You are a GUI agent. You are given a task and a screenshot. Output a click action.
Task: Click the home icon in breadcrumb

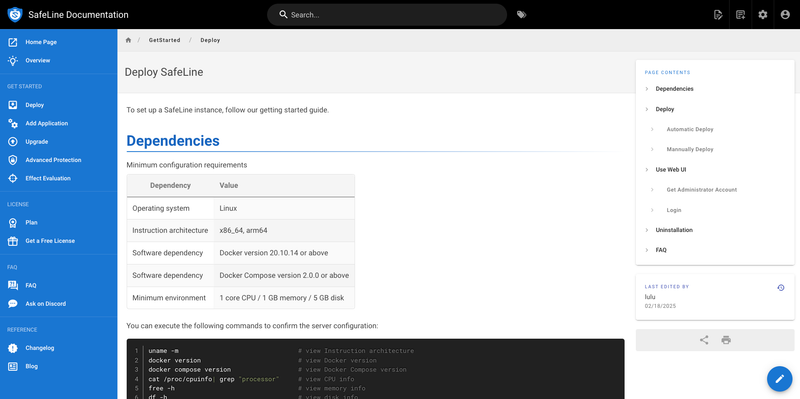click(128, 40)
